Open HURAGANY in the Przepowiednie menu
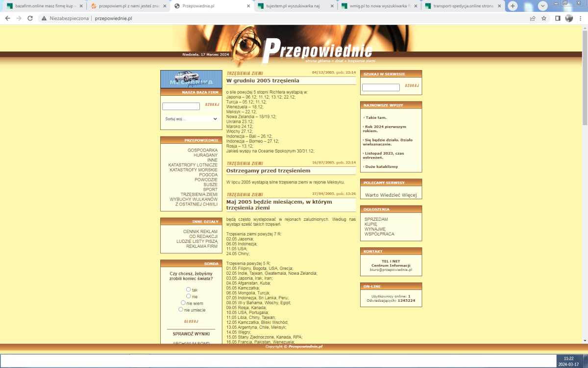Screen dimensions: 588x368 click(205, 155)
